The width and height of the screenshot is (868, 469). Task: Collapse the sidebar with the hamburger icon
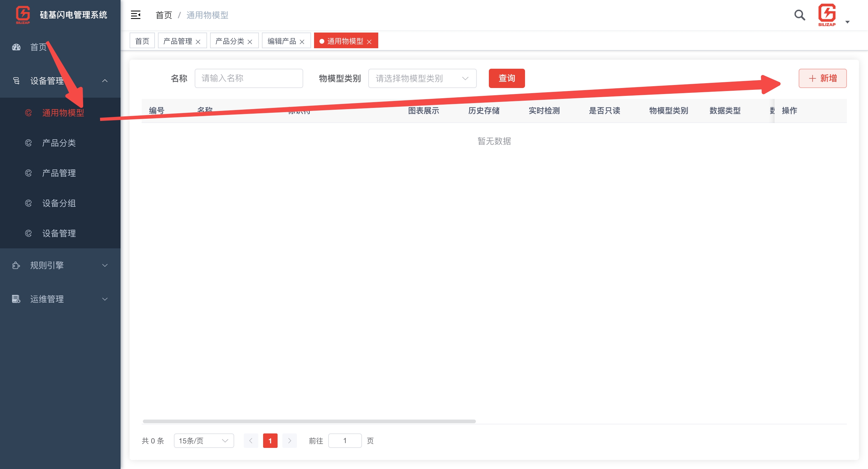pyautogui.click(x=135, y=15)
